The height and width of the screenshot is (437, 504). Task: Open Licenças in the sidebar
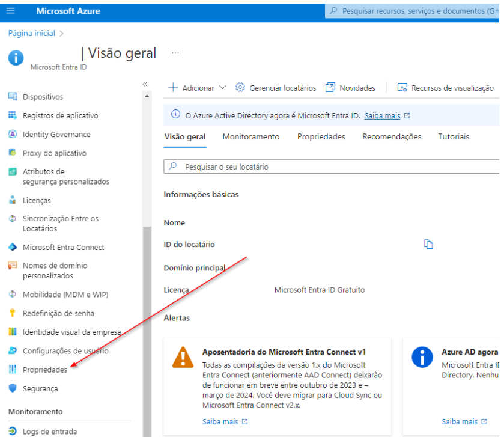coord(37,200)
